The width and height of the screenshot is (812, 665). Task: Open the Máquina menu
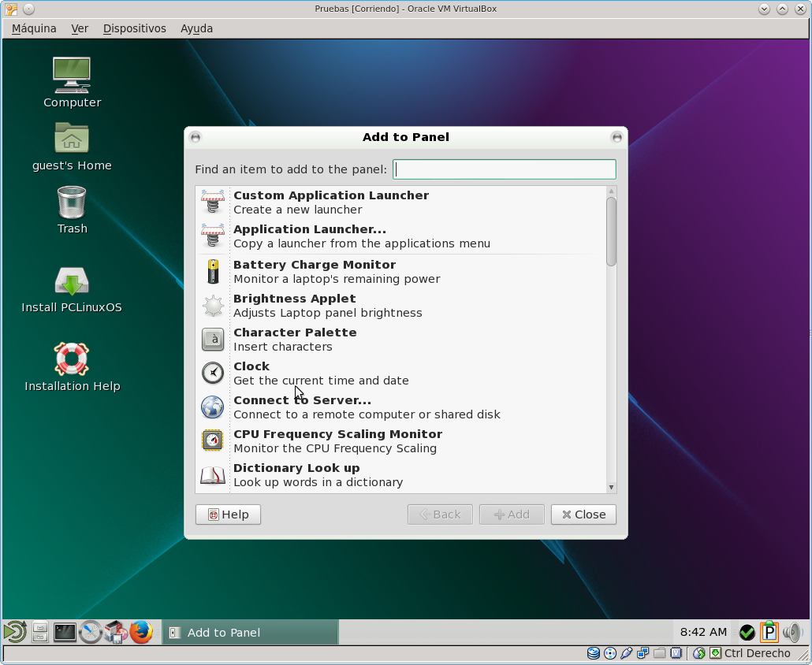34,28
